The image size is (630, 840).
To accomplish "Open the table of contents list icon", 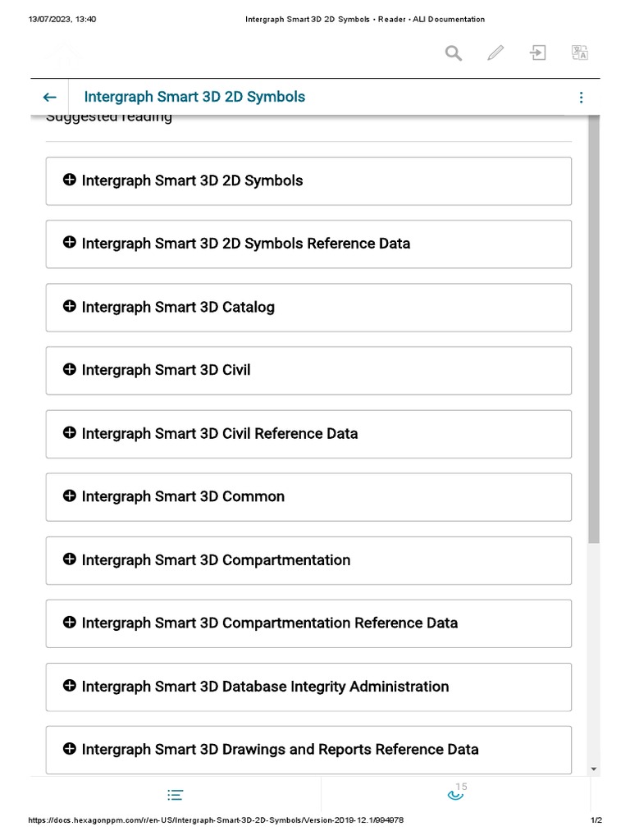I will coord(175,795).
